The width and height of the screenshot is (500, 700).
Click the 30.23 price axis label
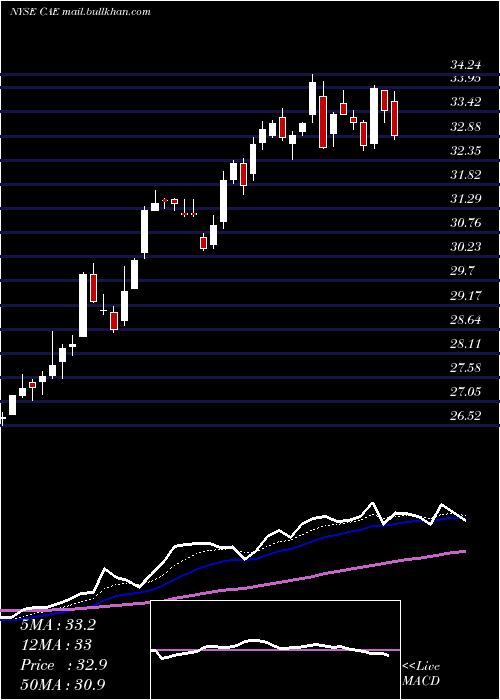coord(466,247)
